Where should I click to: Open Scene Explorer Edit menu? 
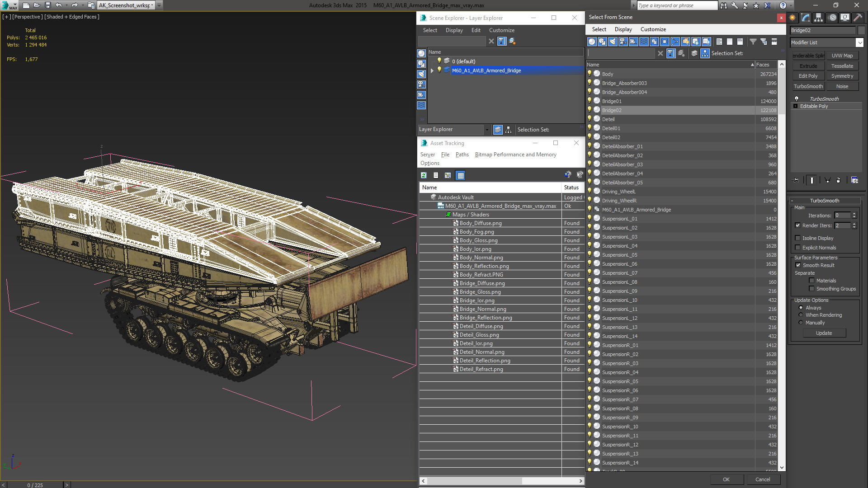476,30
